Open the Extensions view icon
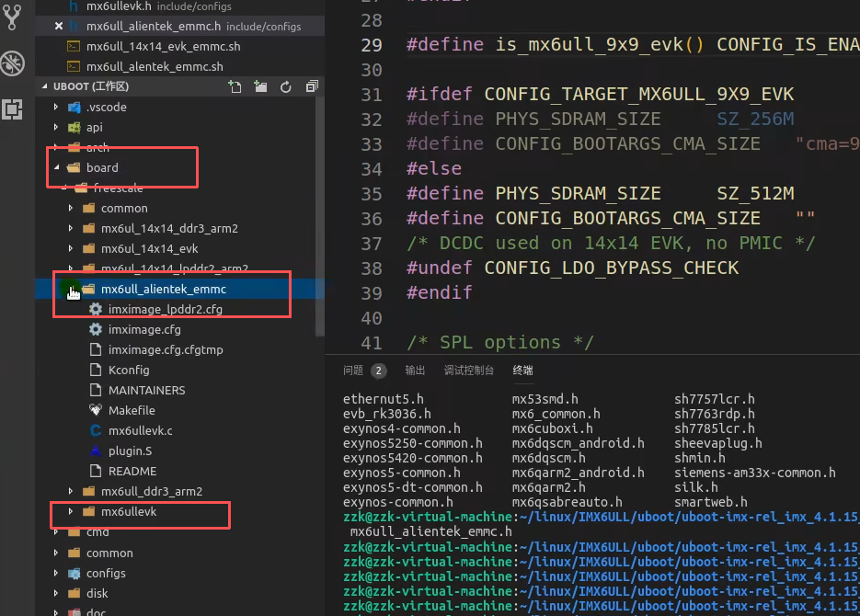This screenshot has height=616, width=860. point(12,109)
